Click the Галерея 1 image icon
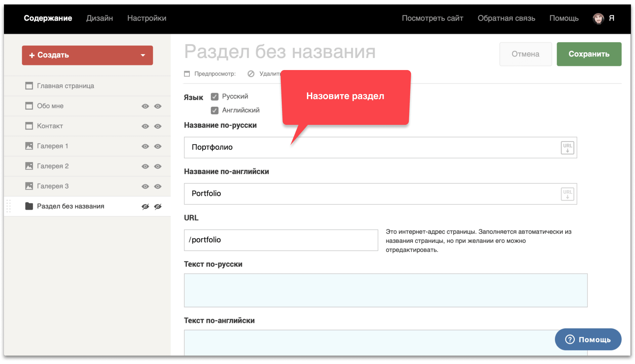This screenshot has width=635, height=364. (29, 146)
